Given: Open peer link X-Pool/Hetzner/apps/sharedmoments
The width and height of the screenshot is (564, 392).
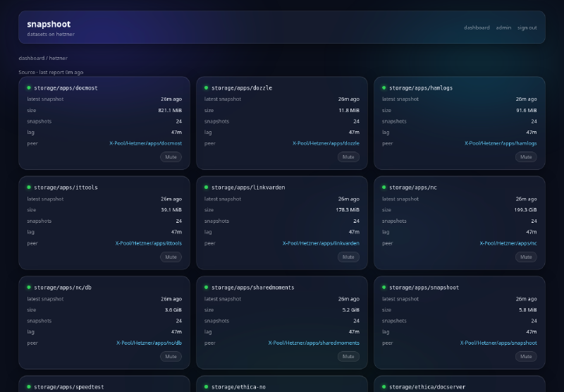Looking at the screenshot, I should (314, 343).
